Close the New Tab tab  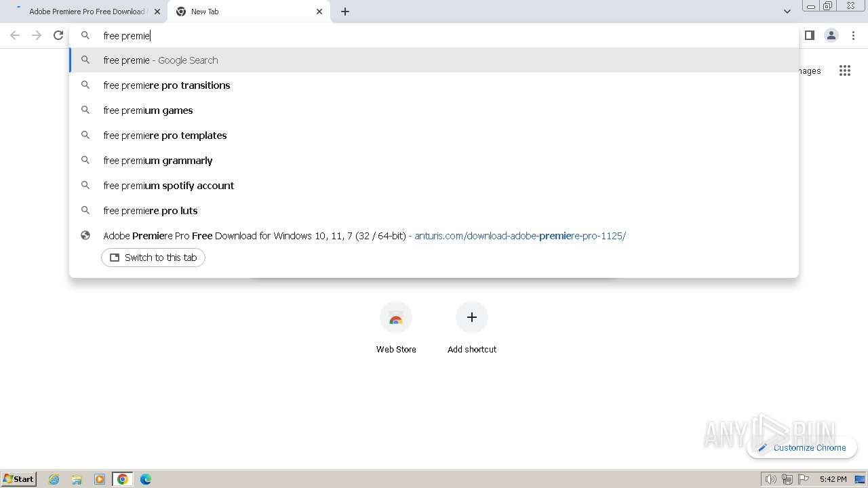[319, 12]
